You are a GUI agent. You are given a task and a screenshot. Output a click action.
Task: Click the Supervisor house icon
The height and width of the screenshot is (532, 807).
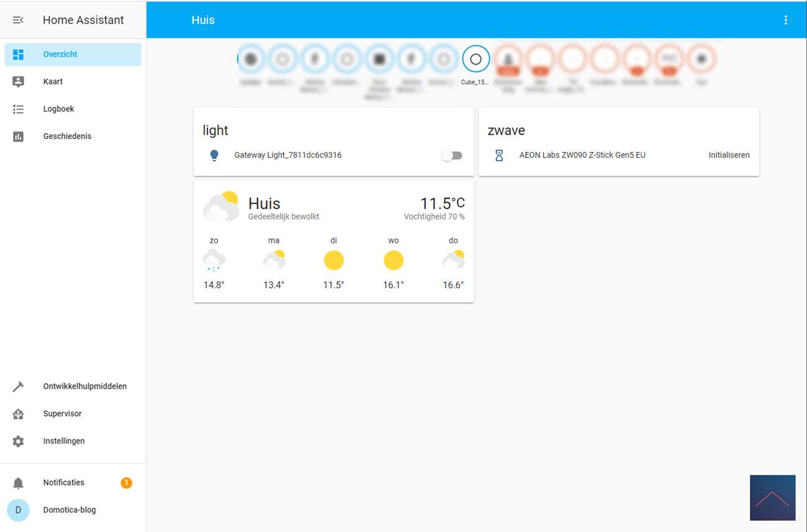click(x=18, y=414)
